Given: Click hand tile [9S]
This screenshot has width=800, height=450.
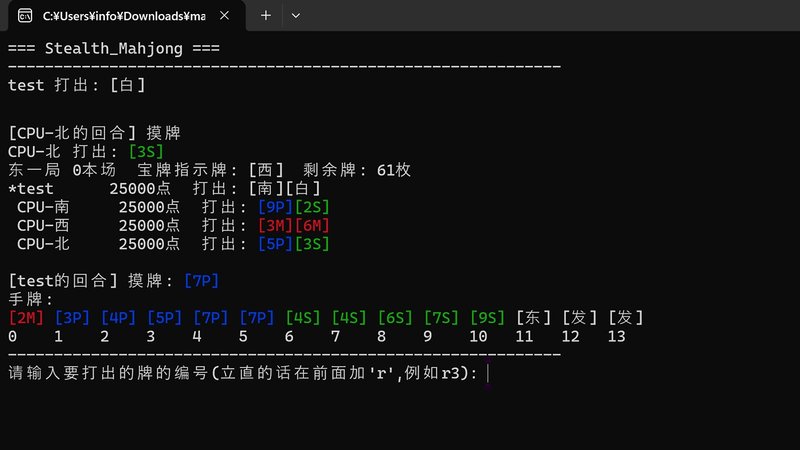Looking at the screenshot, I should (x=487, y=318).
